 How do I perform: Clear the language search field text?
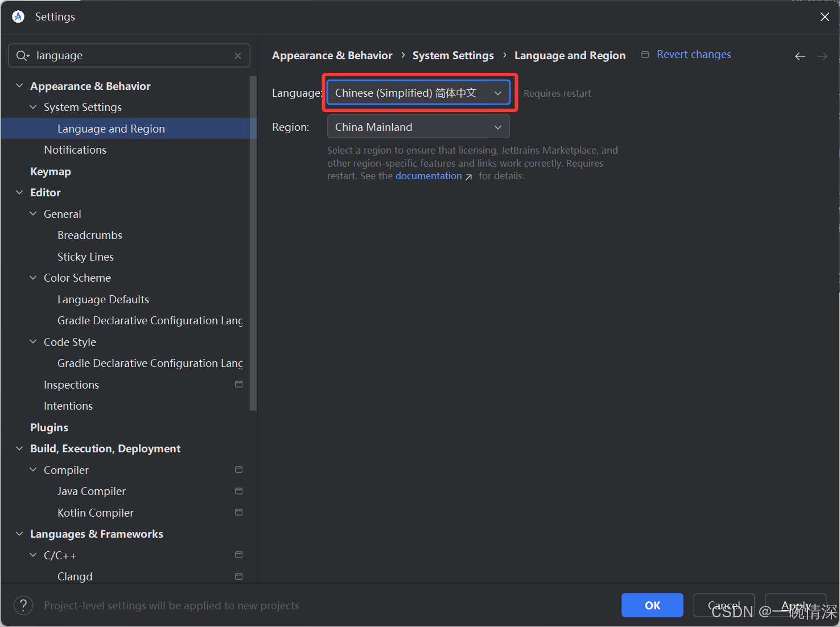(238, 56)
